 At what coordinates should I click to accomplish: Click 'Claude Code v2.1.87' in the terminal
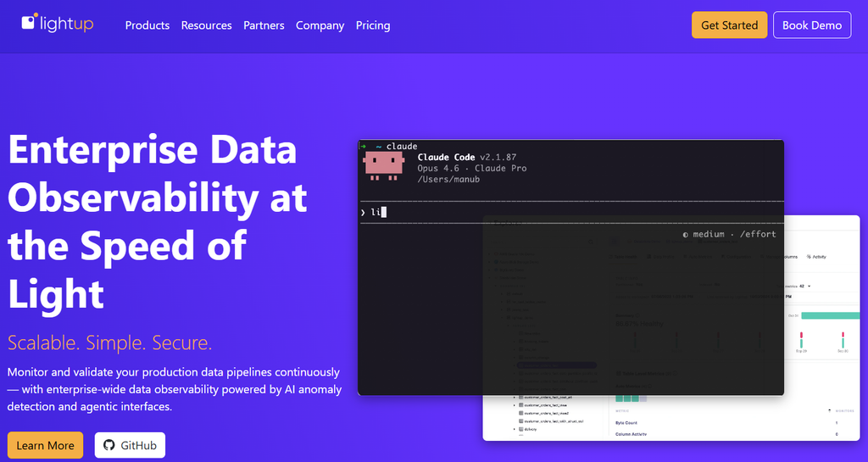(467, 157)
